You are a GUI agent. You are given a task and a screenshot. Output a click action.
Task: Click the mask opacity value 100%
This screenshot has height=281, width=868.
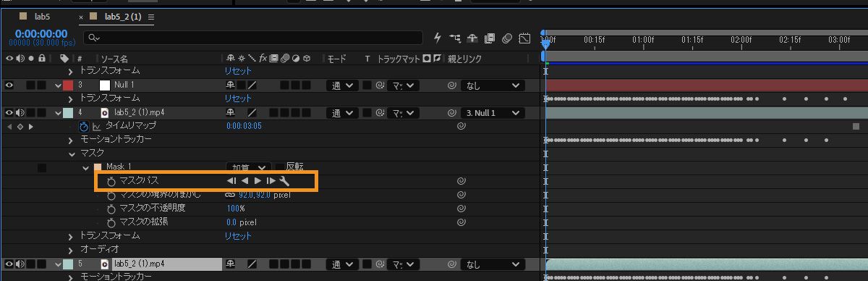236,209
